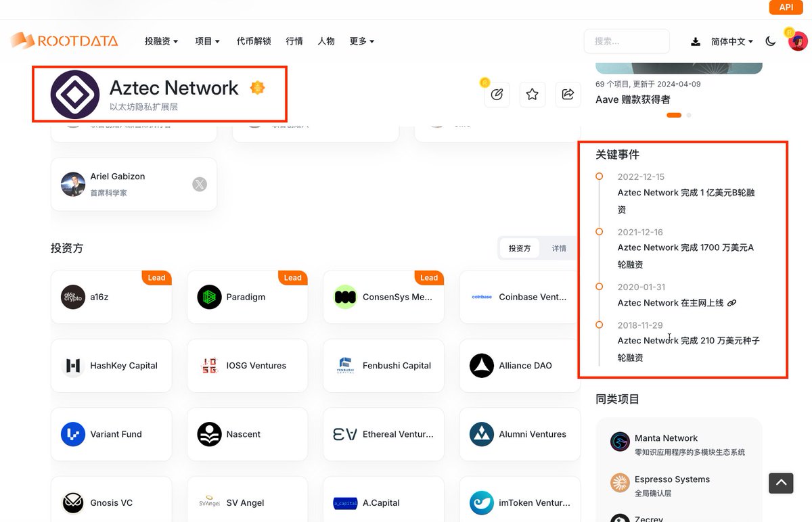Click the edit project icon
The image size is (812, 522).
[x=497, y=94]
